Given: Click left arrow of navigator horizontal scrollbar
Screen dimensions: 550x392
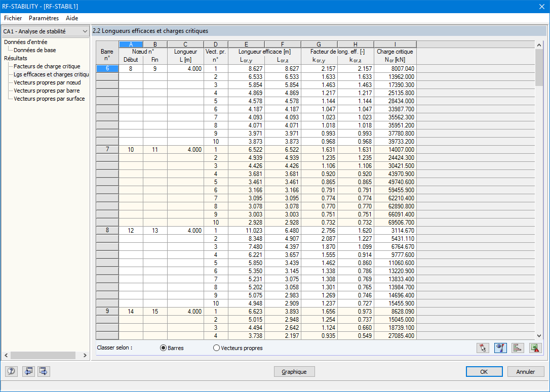Looking at the screenshot, I should [x=6, y=355].
